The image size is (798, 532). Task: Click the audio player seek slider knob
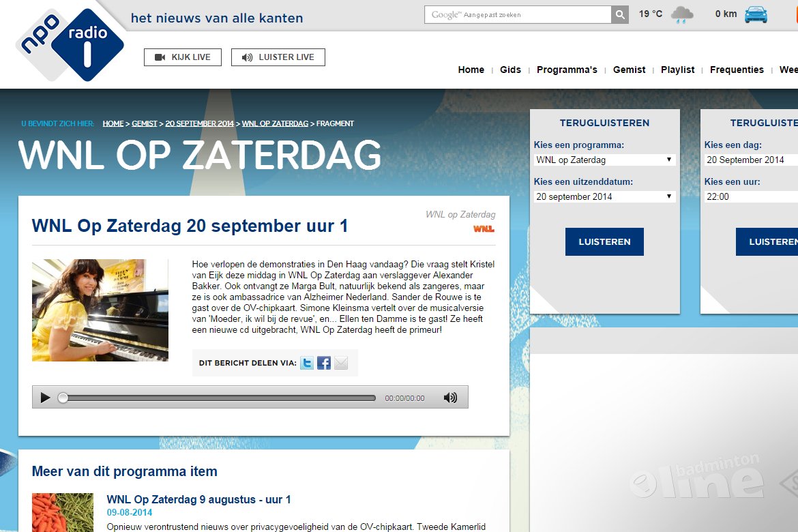coord(63,398)
